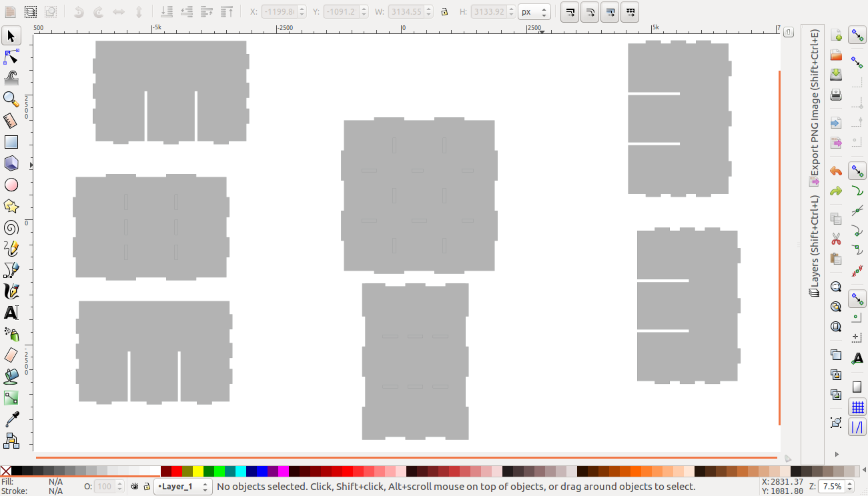This screenshot has height=496, width=868.
Task: Click the Paste clipboard icon
Action: [836, 259]
